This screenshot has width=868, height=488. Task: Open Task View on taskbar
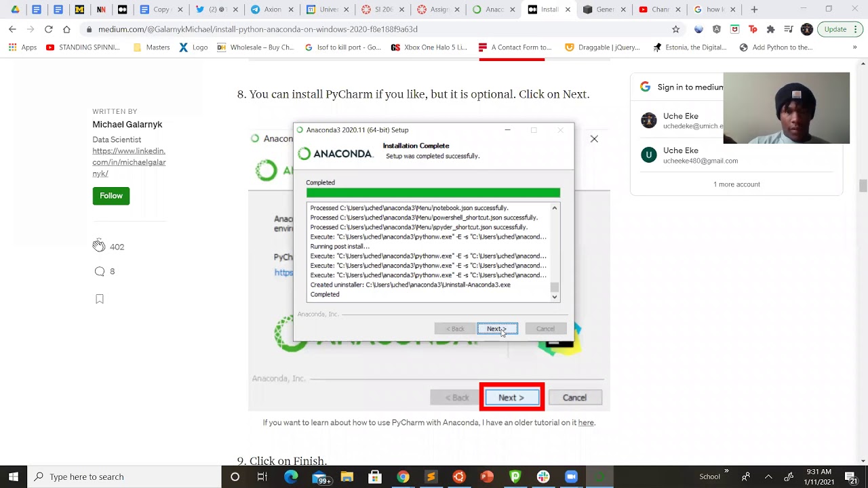pyautogui.click(x=262, y=476)
